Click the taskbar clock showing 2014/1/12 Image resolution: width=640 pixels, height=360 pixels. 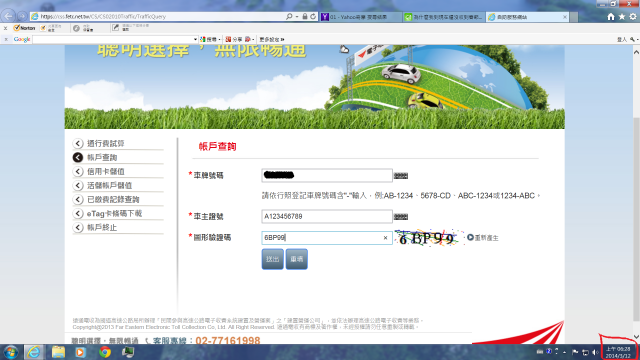tap(618, 352)
